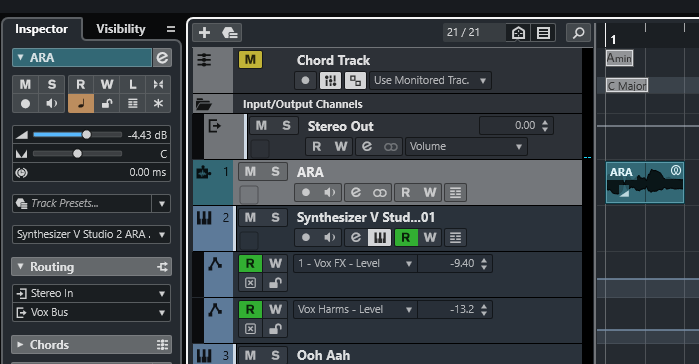Image resolution: width=699 pixels, height=364 pixels.
Task: Select the C Major scale event
Action: coord(627,85)
